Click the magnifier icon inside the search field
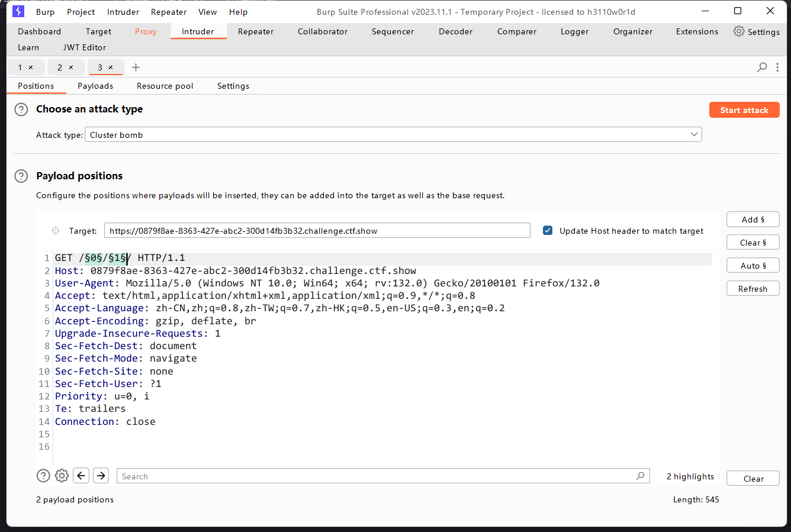Image resolution: width=791 pixels, height=532 pixels. tap(641, 476)
